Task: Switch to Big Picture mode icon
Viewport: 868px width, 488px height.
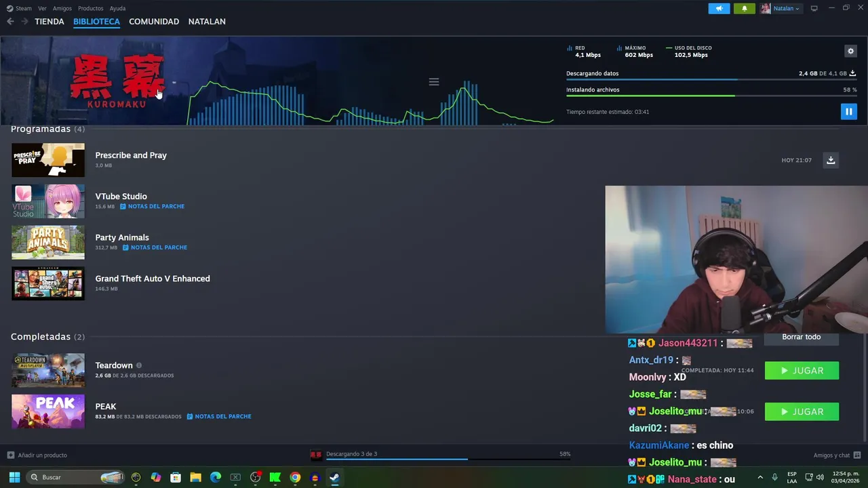Action: point(814,8)
